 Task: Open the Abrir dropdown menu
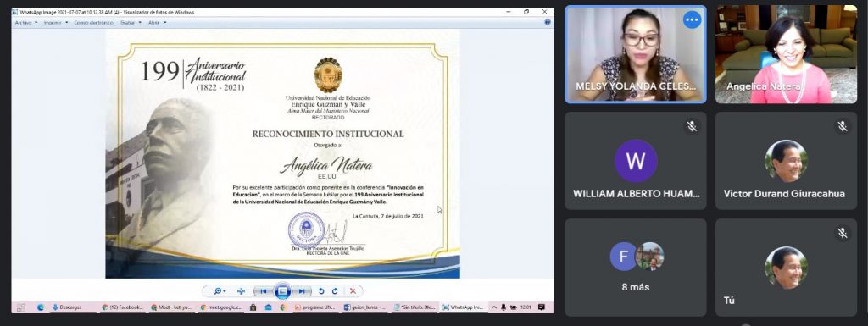[x=157, y=23]
